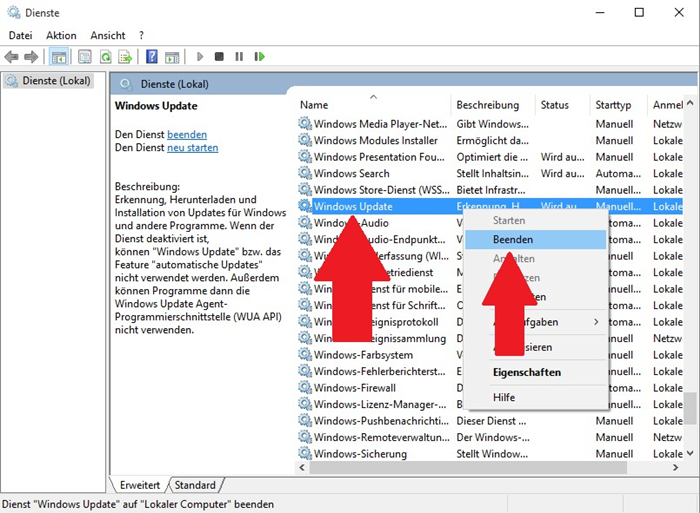Sort by the Beschreibung column header
The image size is (700, 513).
(492, 105)
